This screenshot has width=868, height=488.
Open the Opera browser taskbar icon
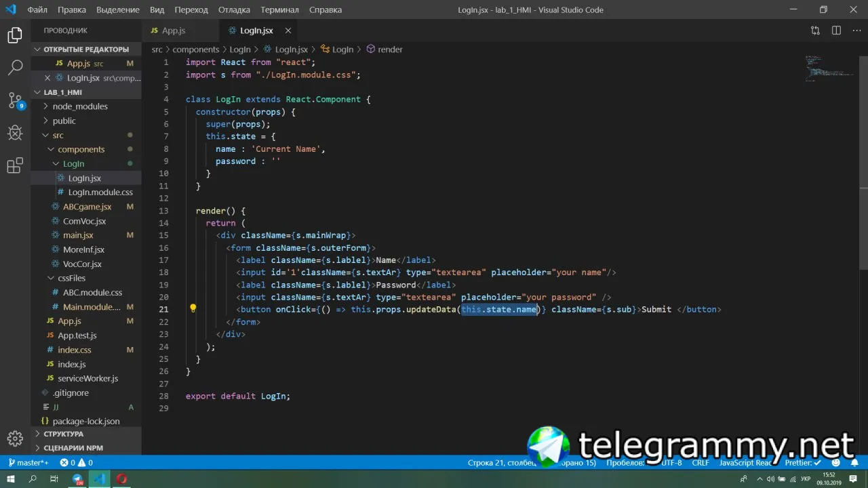pos(121,479)
